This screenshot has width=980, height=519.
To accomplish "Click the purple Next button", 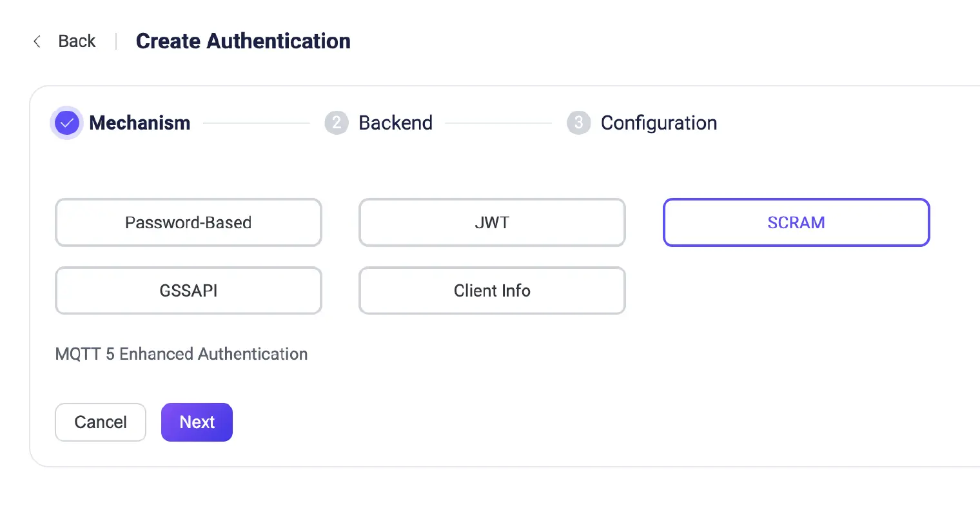I will tap(197, 422).
